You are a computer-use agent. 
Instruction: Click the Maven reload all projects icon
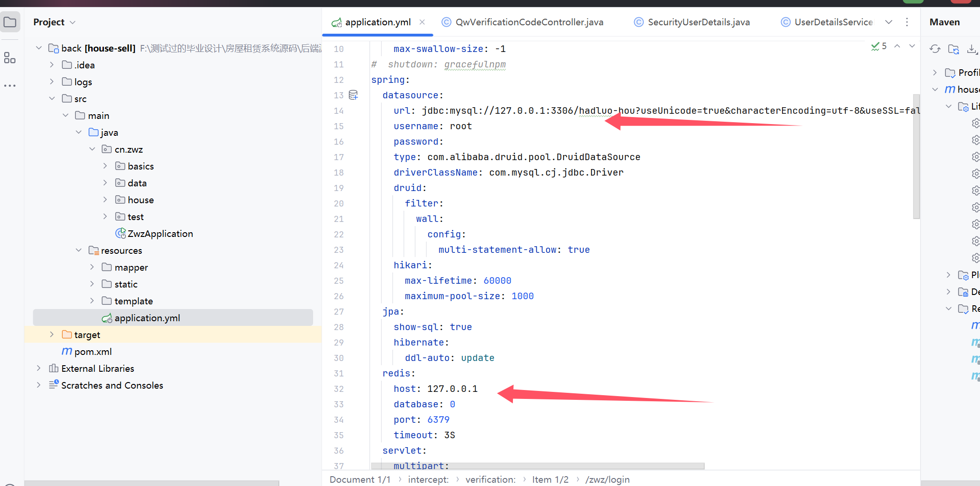pyautogui.click(x=935, y=49)
